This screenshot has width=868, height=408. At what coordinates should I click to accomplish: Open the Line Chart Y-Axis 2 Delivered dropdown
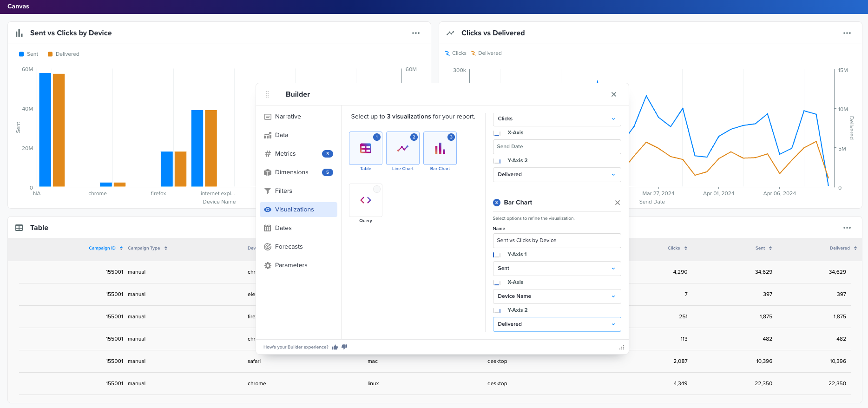[x=557, y=175]
